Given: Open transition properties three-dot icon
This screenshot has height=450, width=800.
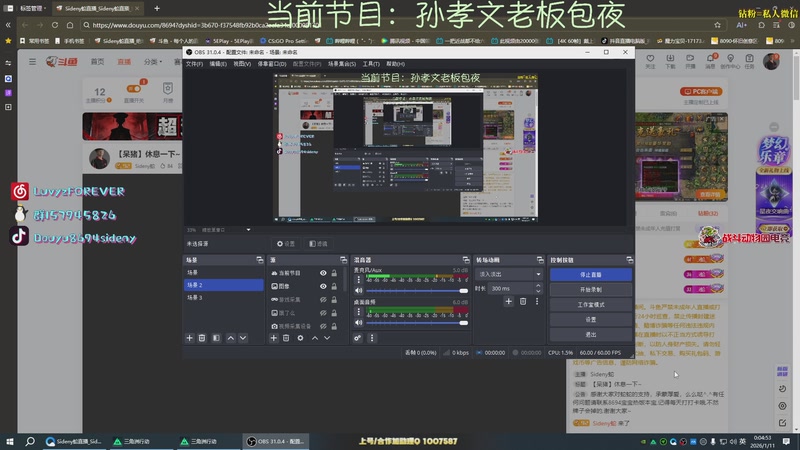Looking at the screenshot, I should (x=537, y=302).
